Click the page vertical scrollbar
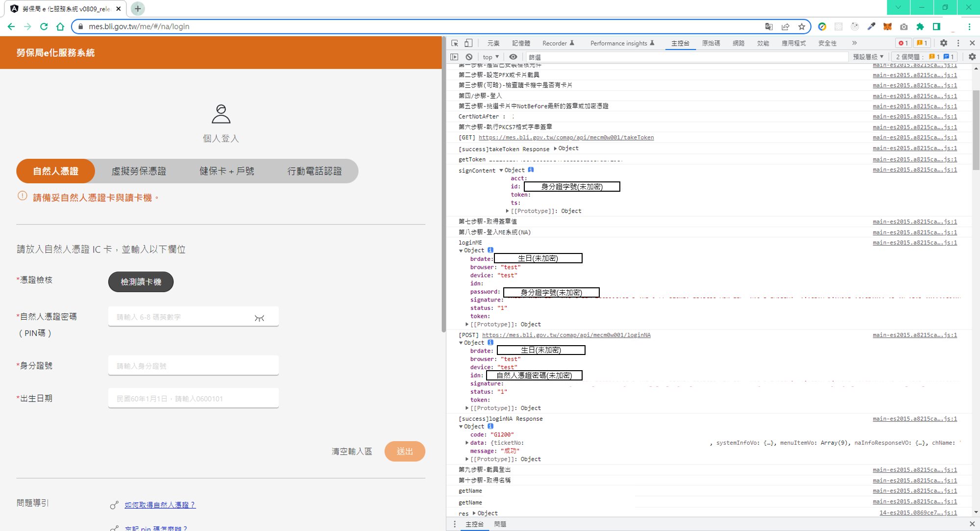This screenshot has height=531, width=980. point(443,184)
